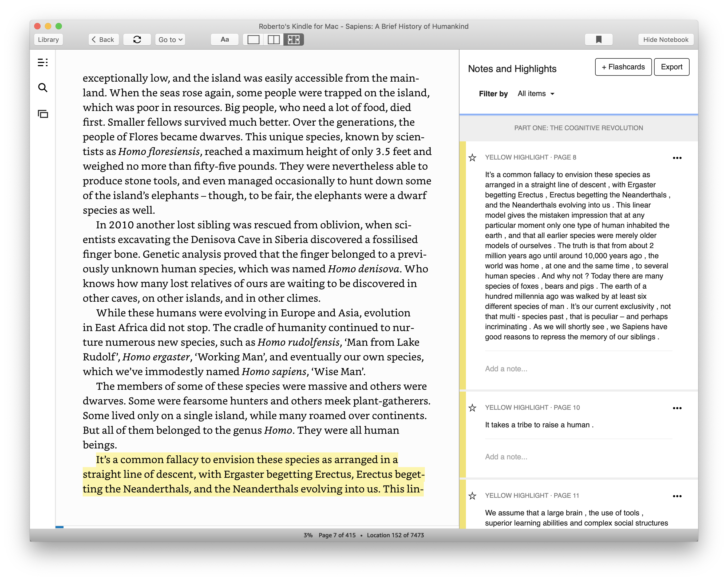Click the Export button

pyautogui.click(x=671, y=67)
